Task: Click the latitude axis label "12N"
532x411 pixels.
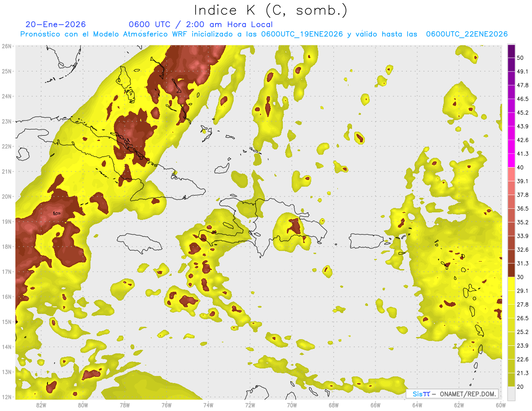Action: (x=7, y=397)
